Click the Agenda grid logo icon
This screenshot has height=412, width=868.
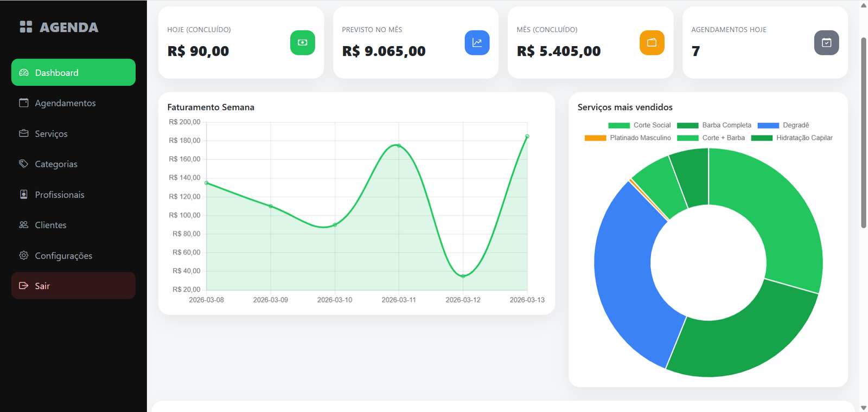(26, 27)
